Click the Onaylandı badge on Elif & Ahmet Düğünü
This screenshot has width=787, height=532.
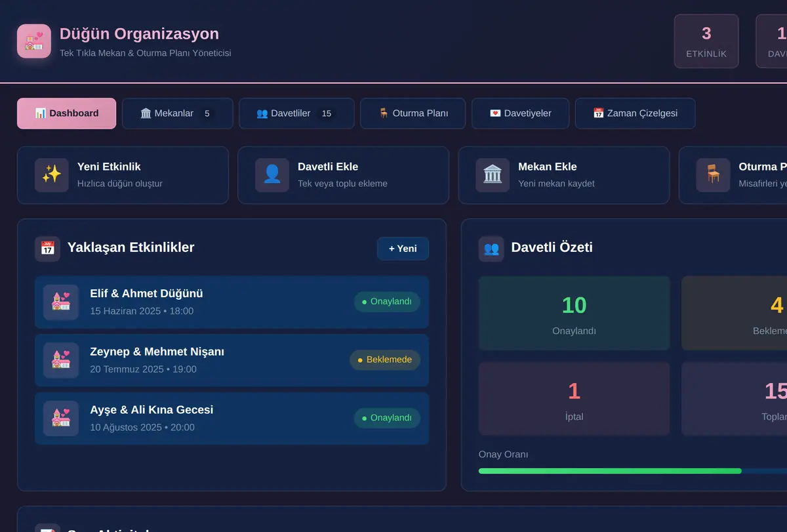tap(387, 302)
